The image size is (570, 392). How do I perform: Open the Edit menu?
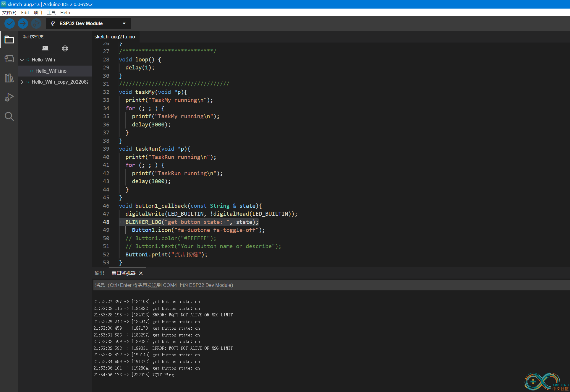click(25, 12)
